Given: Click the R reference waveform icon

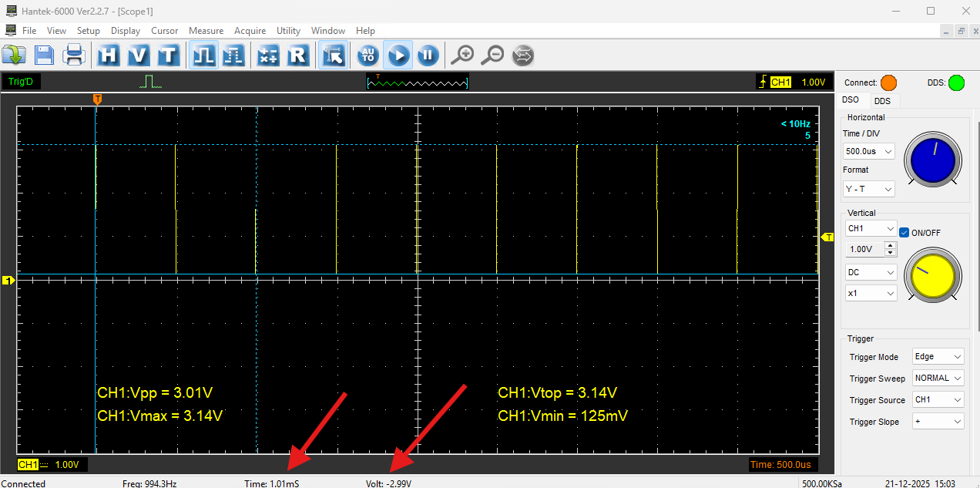Looking at the screenshot, I should pyautogui.click(x=298, y=55).
